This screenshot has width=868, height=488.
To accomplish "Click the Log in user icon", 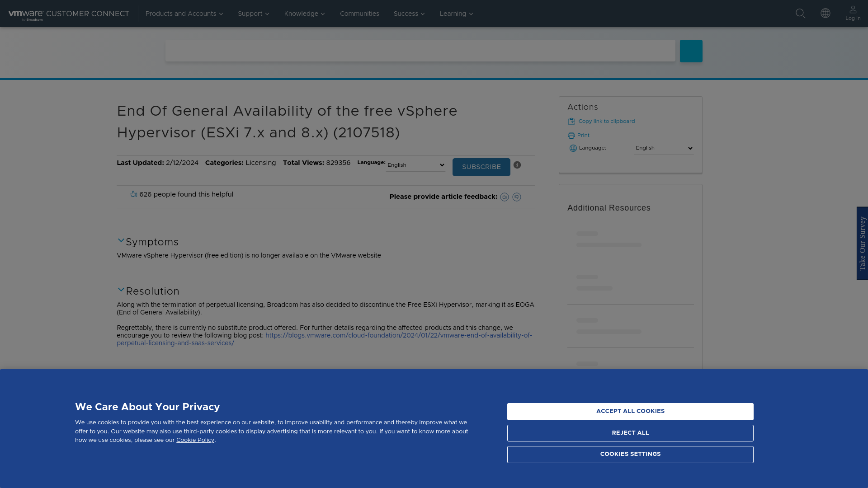I will (853, 13).
